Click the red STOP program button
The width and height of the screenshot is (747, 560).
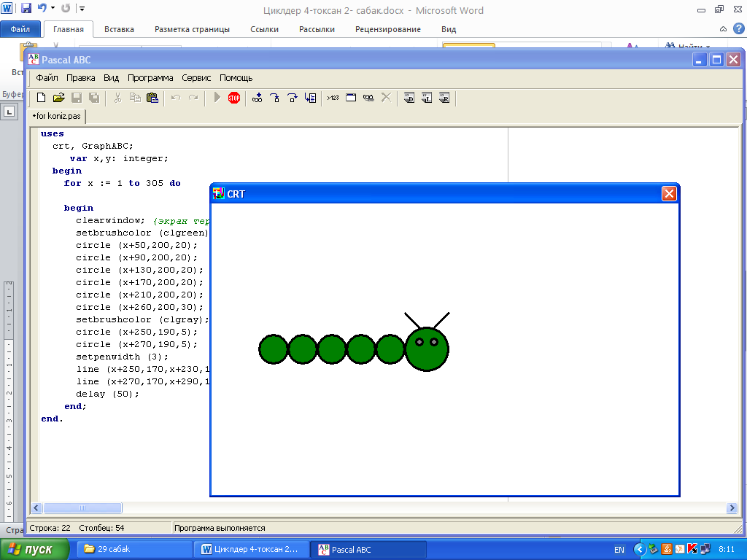[234, 98]
